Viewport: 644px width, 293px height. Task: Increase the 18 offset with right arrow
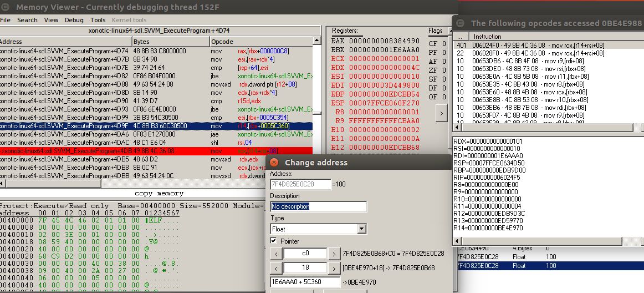334,269
